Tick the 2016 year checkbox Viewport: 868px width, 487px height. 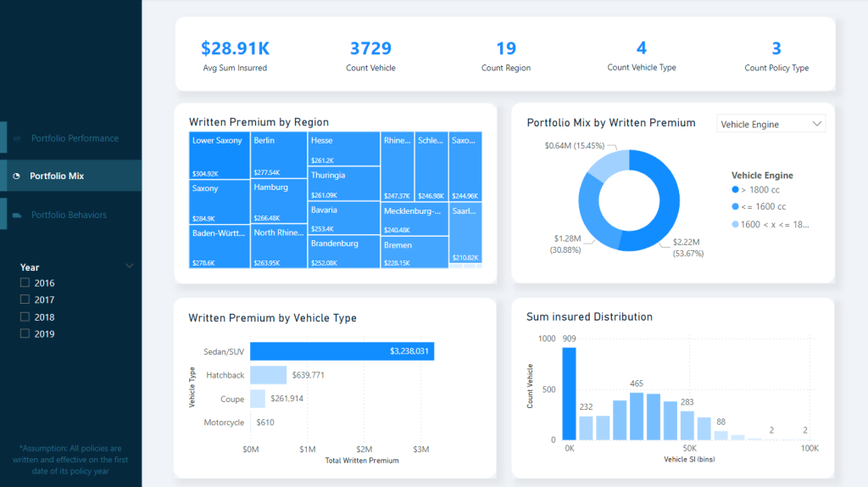click(x=25, y=283)
